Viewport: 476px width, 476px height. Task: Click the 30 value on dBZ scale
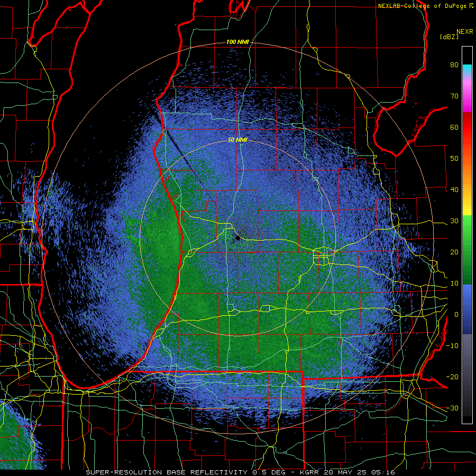point(454,221)
